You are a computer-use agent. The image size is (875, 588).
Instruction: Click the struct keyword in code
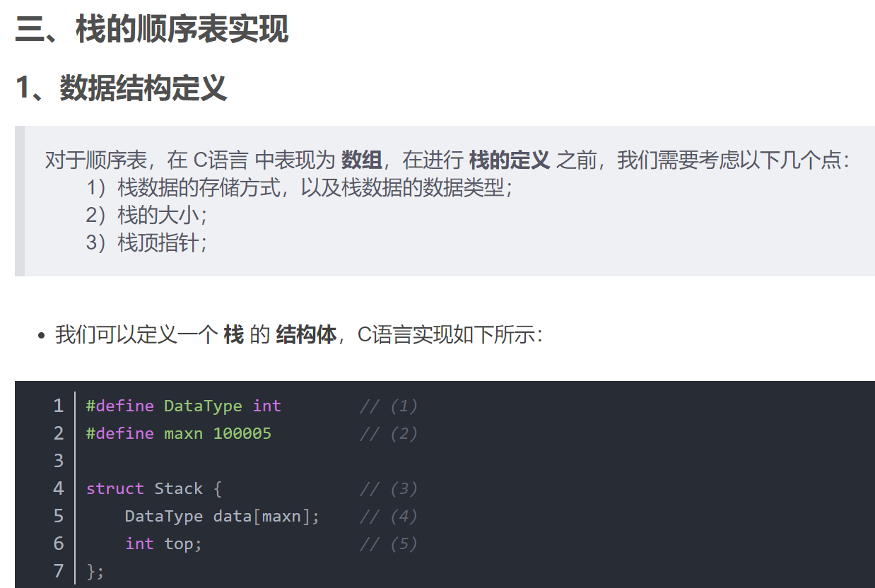tap(114, 488)
